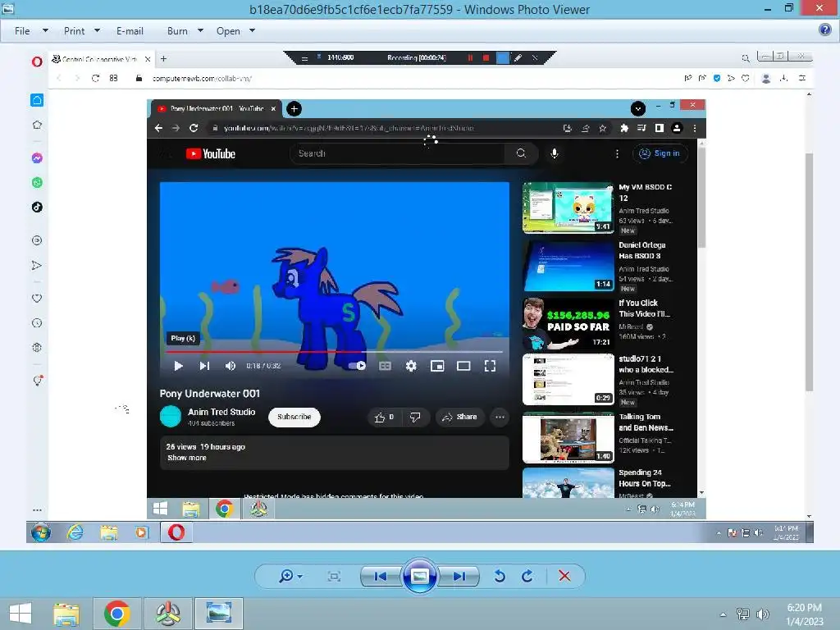Viewport: 840px width, 630px height.
Task: Skip to next video in player
Action: [x=204, y=366]
